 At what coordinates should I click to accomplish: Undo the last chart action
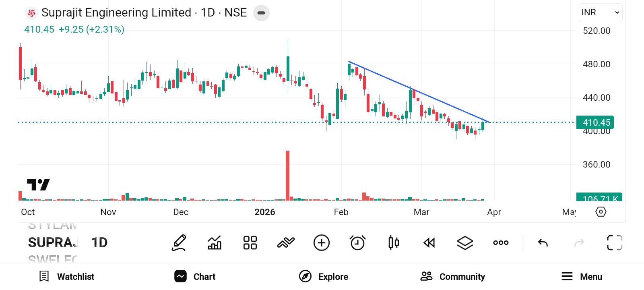click(543, 243)
